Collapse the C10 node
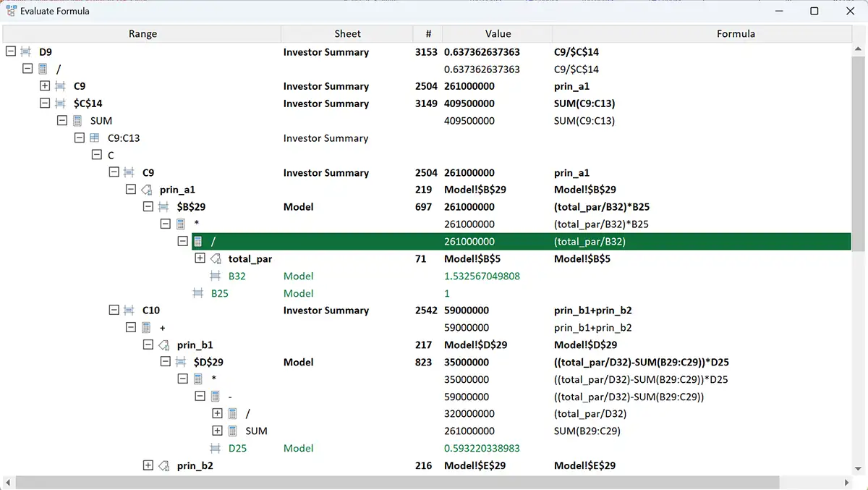 point(114,310)
